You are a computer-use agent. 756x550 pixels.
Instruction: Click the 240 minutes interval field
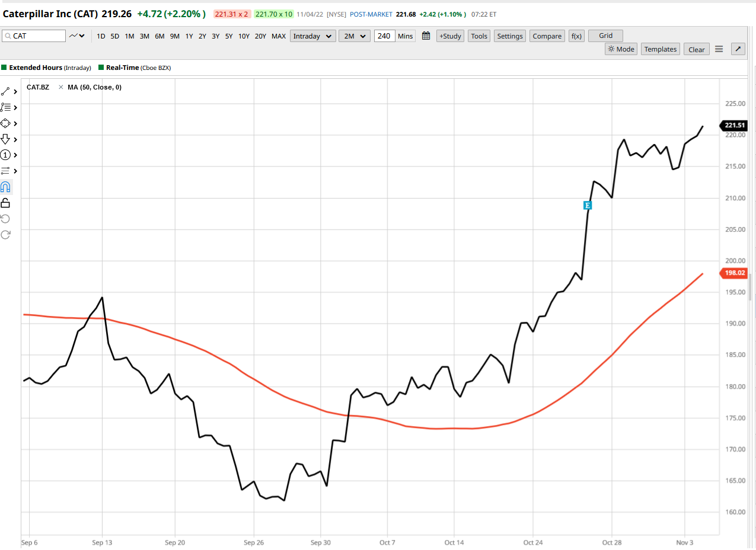pyautogui.click(x=384, y=36)
